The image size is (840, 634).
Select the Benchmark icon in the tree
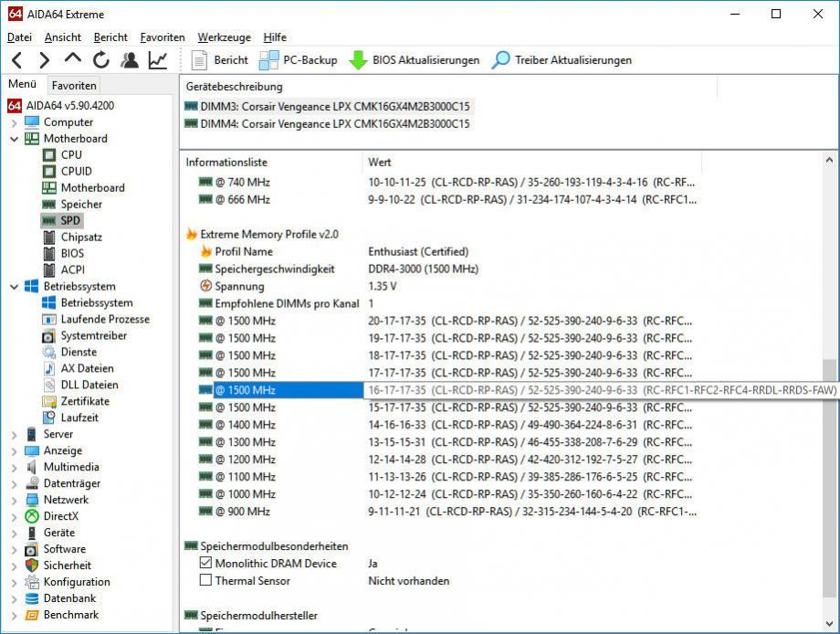point(32,615)
